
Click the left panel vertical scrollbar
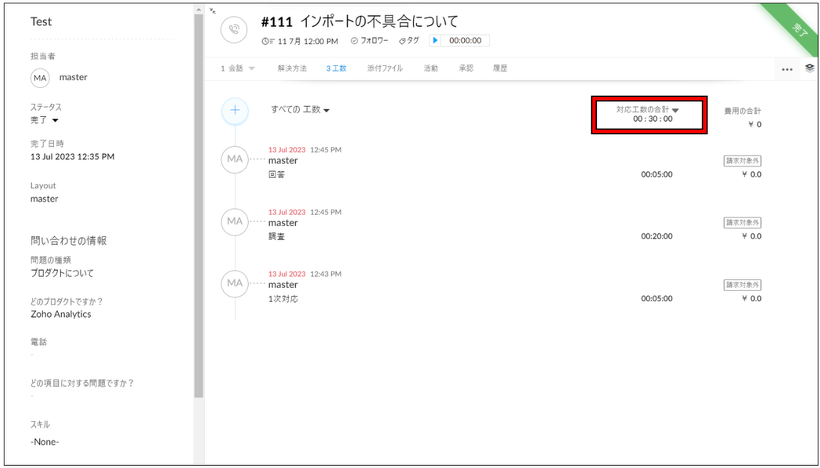pos(199,200)
